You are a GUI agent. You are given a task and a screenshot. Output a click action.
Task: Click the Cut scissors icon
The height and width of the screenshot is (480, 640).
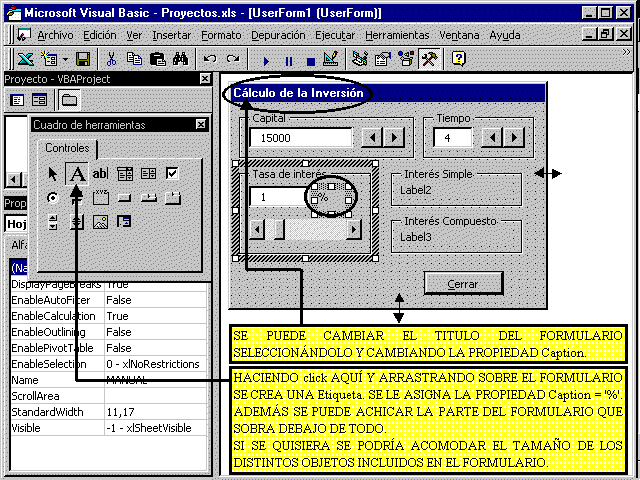pyautogui.click(x=111, y=60)
